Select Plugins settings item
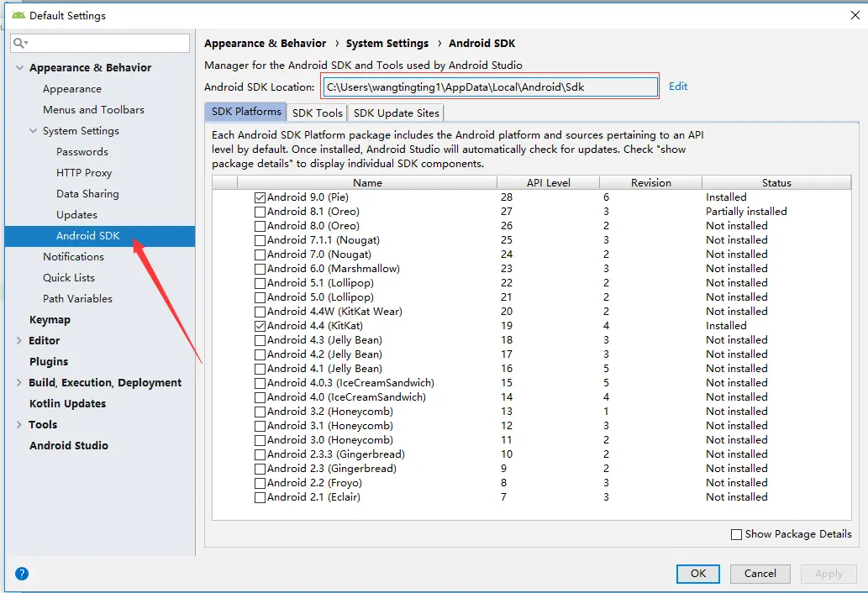The image size is (868, 593). tap(49, 362)
